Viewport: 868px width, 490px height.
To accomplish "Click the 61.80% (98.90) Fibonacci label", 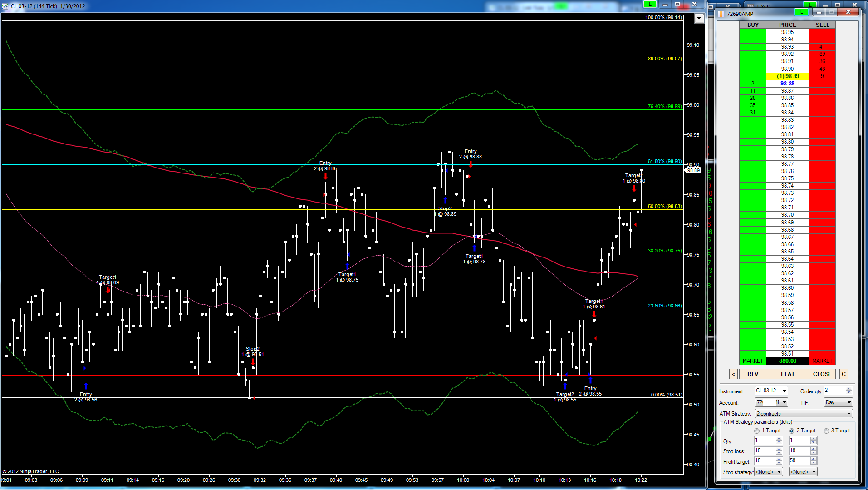I will [x=665, y=161].
